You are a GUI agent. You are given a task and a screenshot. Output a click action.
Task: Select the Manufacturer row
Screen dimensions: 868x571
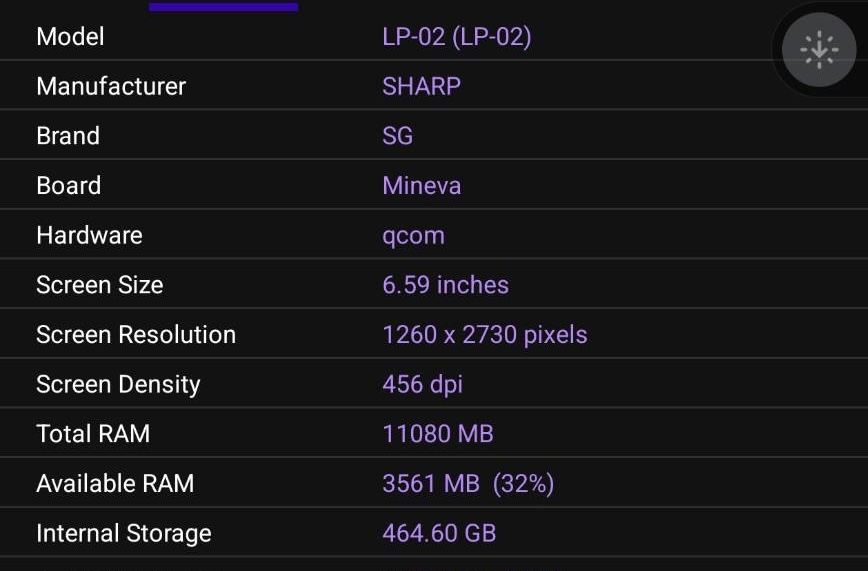[x=434, y=85]
